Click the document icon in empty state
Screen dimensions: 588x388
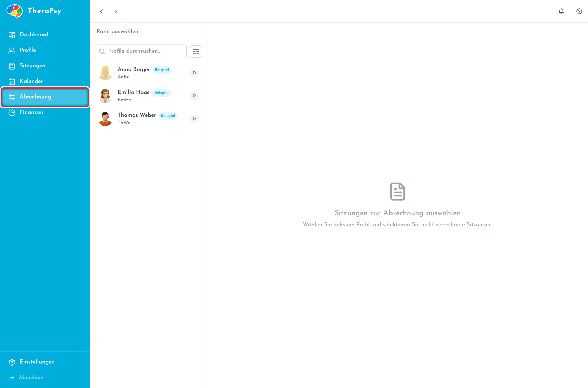398,192
